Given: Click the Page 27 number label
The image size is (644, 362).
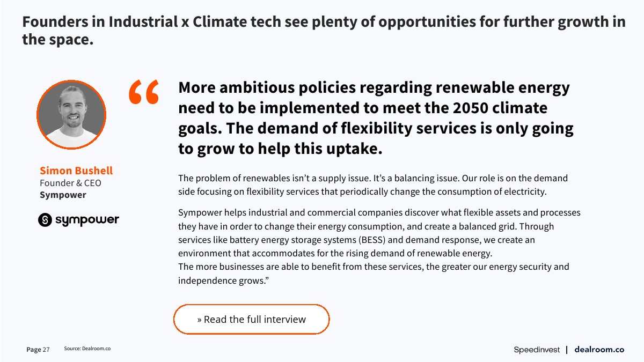Looking at the screenshot, I should (x=38, y=350).
